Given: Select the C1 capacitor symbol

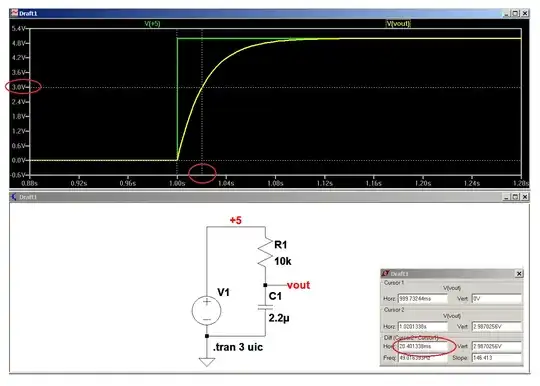Looking at the screenshot, I should click(x=265, y=307).
